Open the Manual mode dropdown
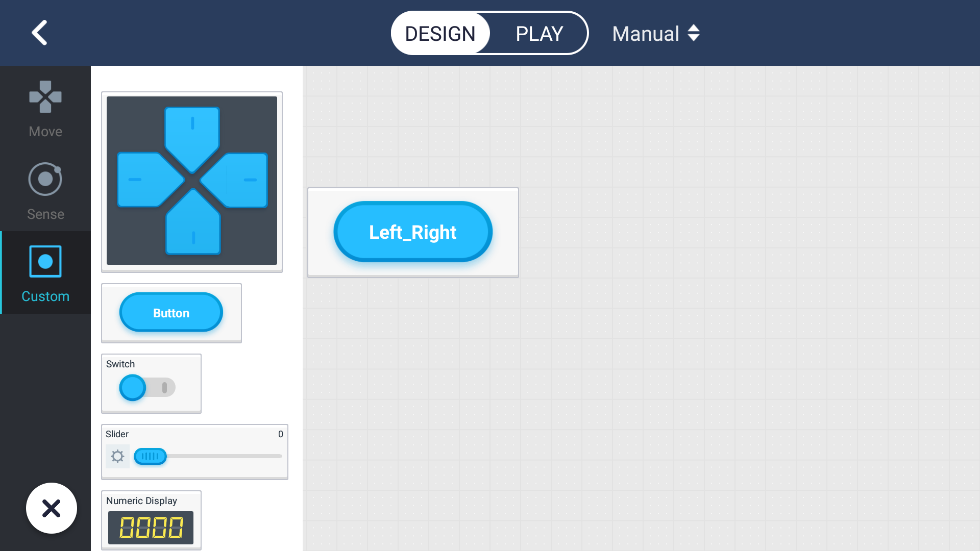980x551 pixels. pyautogui.click(x=655, y=34)
